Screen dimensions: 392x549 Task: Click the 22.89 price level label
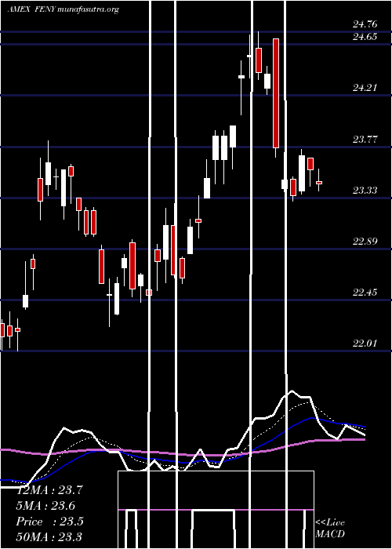[x=365, y=241]
